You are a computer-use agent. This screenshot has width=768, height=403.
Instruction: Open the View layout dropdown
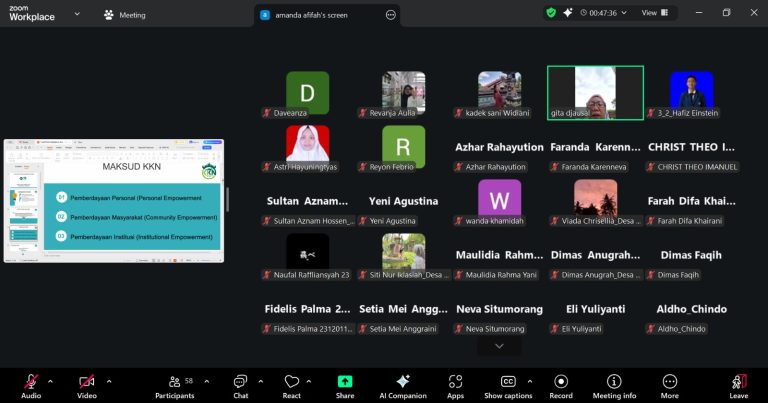tap(654, 13)
